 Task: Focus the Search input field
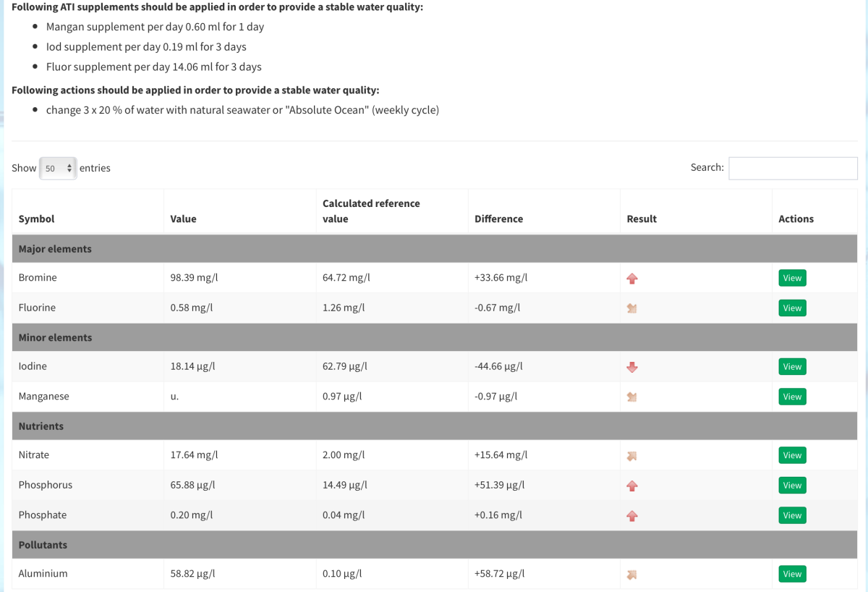coord(793,168)
